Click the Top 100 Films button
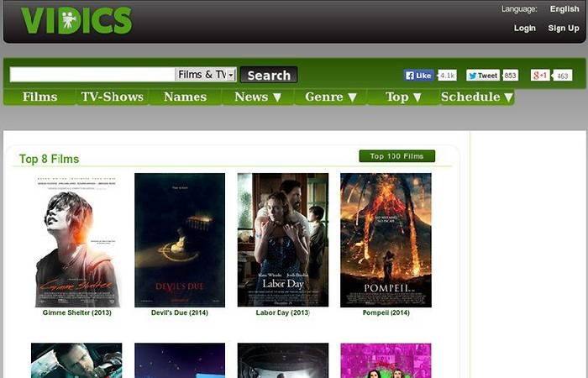Image resolution: width=588 pixels, height=378 pixels. (x=397, y=156)
